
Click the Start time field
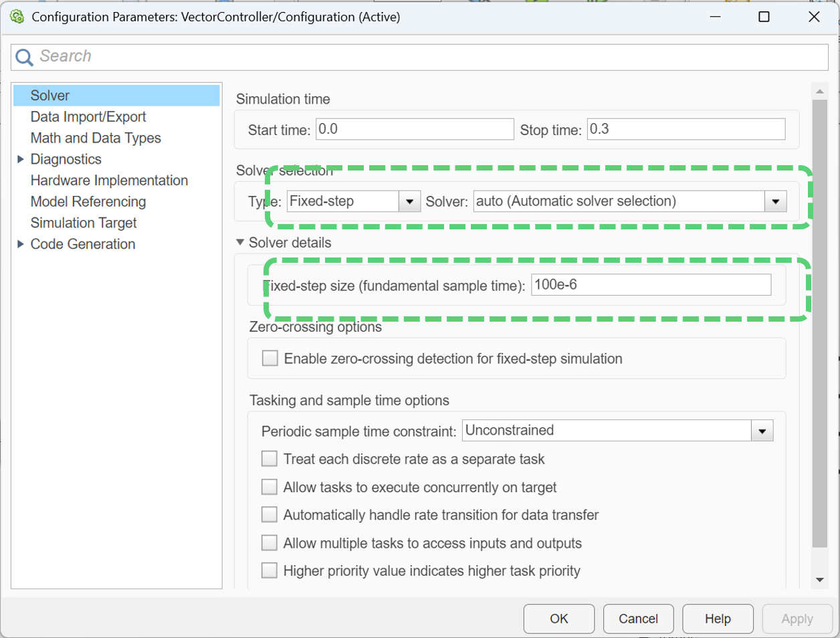tap(415, 129)
